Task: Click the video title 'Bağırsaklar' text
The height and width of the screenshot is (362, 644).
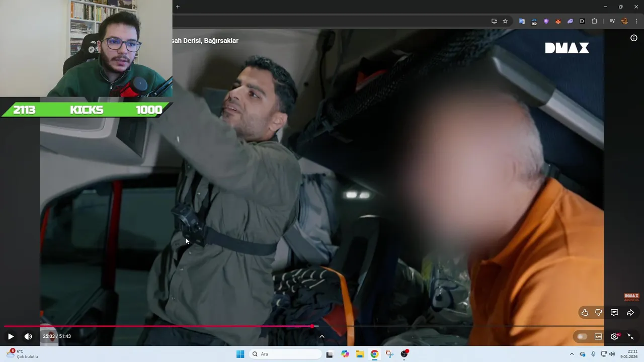Action: coord(221,41)
